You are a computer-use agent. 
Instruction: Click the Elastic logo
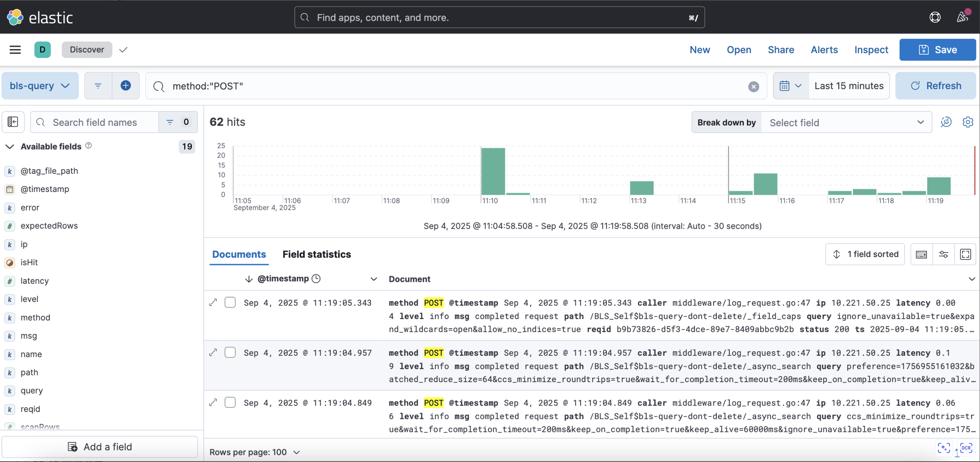[40, 17]
